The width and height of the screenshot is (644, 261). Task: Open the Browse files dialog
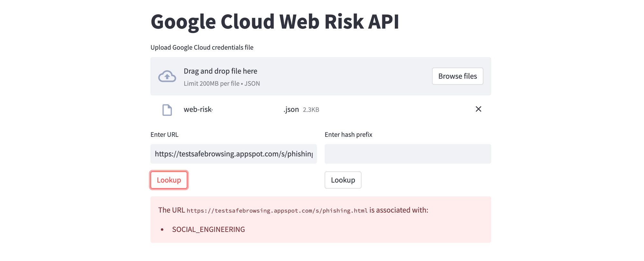pyautogui.click(x=458, y=76)
